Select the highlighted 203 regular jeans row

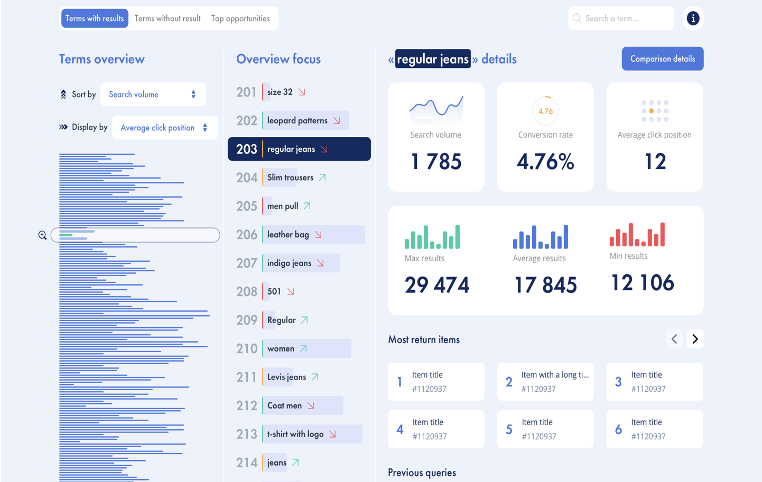pyautogui.click(x=299, y=149)
